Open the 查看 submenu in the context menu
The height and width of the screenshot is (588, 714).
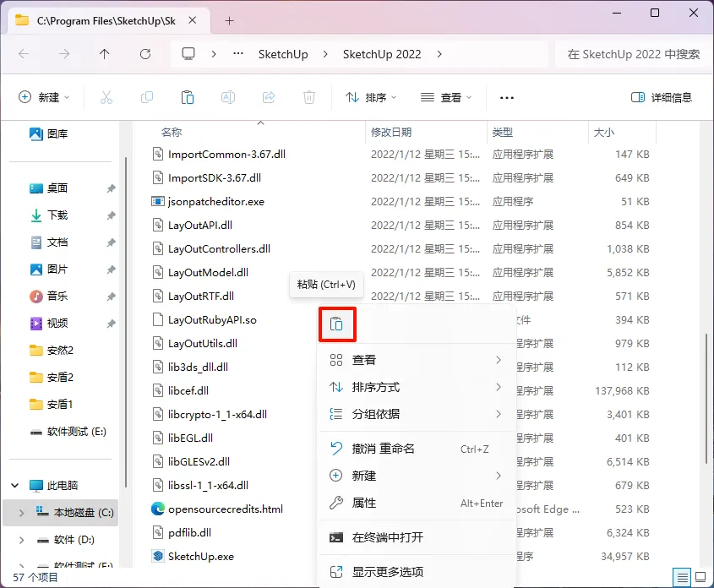(x=417, y=360)
